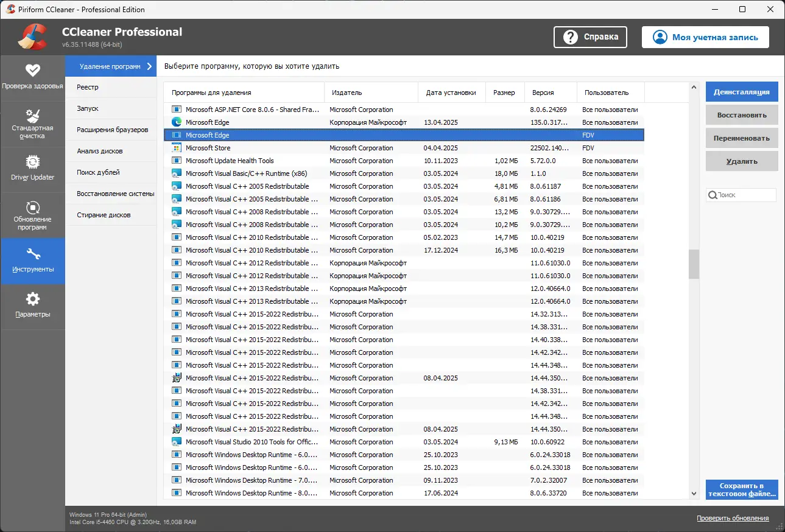The image size is (785, 532).
Task: Select Microsoft Update Health Tools row
Action: 230,161
